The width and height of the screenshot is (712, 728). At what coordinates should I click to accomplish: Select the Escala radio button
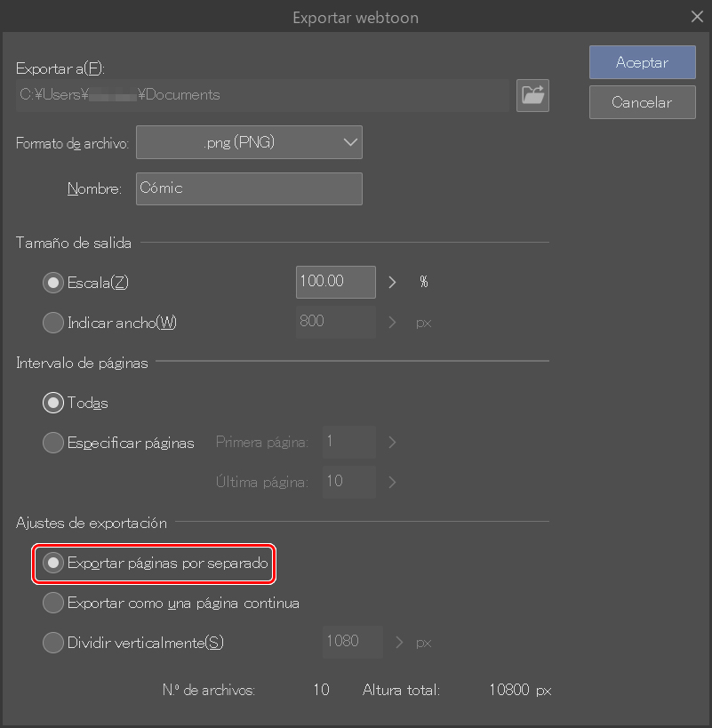(x=53, y=283)
